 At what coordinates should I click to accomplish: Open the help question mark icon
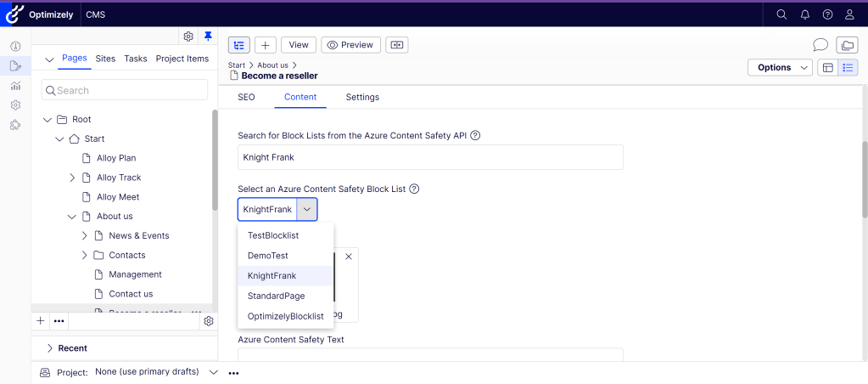coord(827,14)
